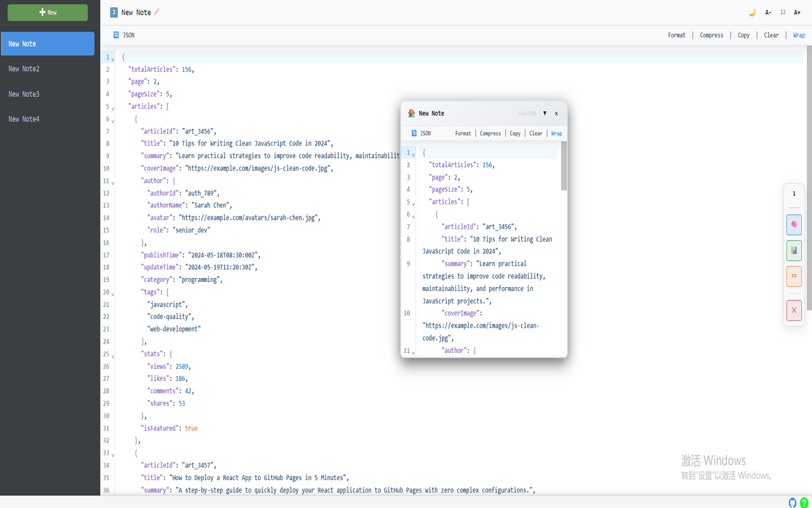
Task: Click the green help question mark icon
Action: tap(804, 502)
